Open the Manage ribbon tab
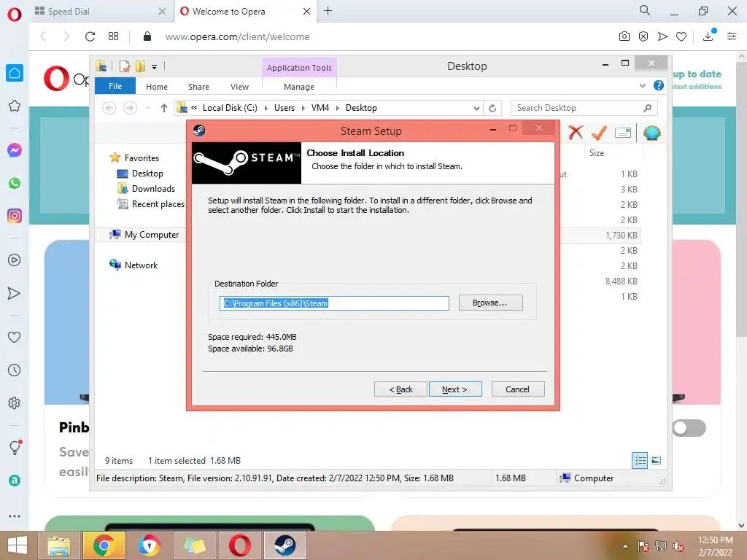The image size is (747, 560). pos(299,87)
